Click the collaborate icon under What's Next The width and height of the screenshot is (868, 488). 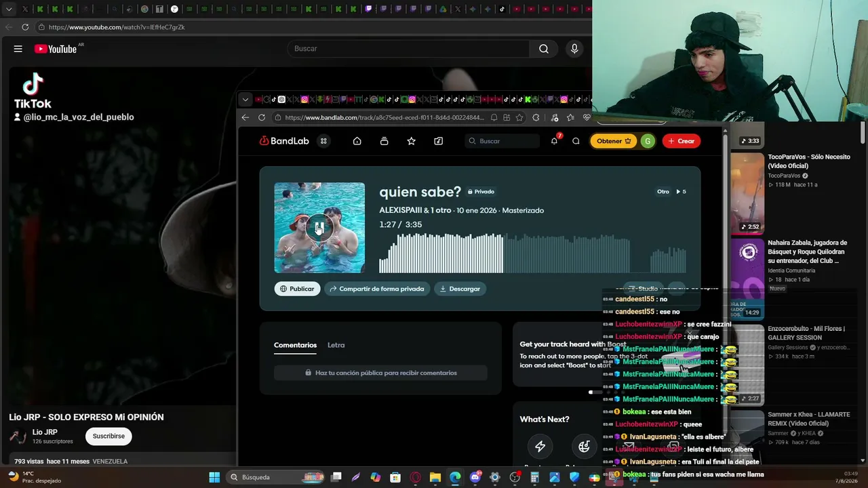pyautogui.click(x=584, y=446)
